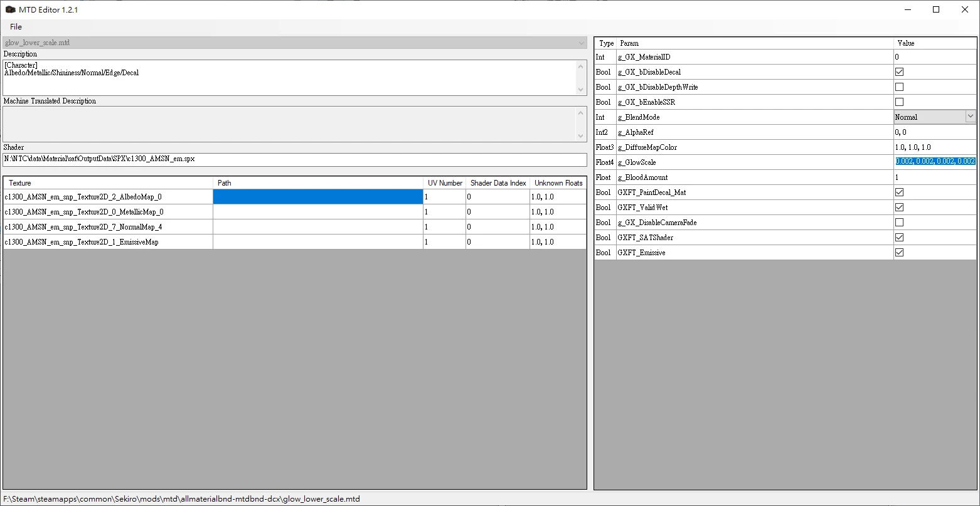
Task: Click the Shader path text field
Action: click(x=294, y=159)
